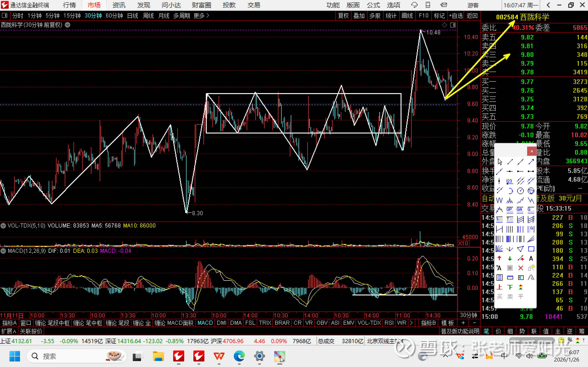Click the F10 company info button
The image size is (588, 367).
(424, 16)
